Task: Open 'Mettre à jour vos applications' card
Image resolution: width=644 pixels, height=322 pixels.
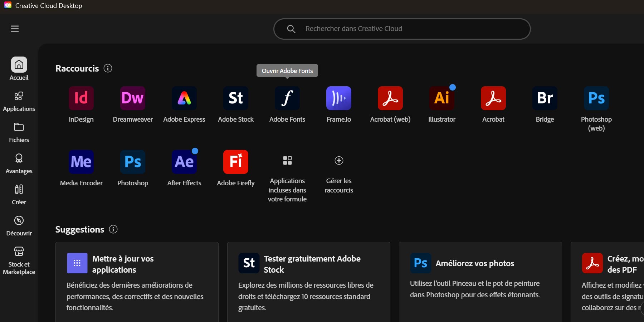Action: pos(137,282)
